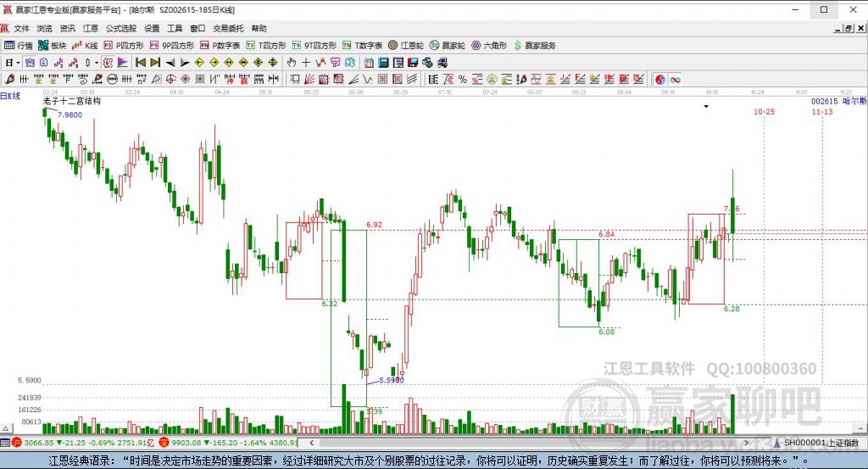Move chart left with black left arrow

(170, 63)
